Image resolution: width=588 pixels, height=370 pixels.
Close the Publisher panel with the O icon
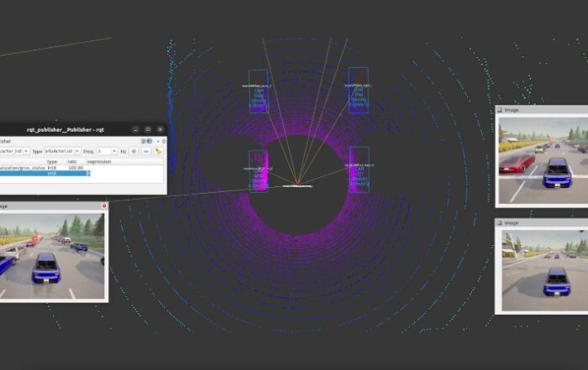[x=164, y=141]
